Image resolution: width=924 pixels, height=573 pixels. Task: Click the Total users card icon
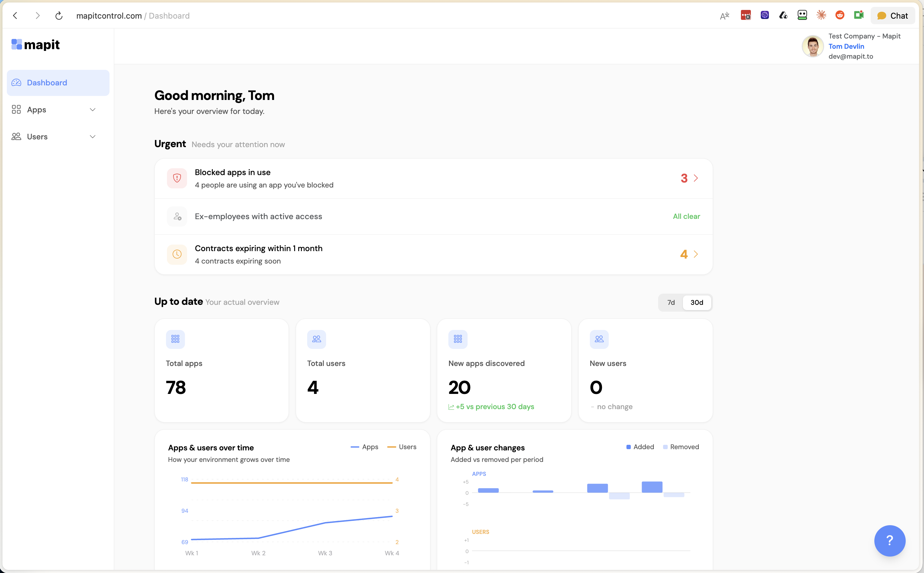click(x=316, y=339)
